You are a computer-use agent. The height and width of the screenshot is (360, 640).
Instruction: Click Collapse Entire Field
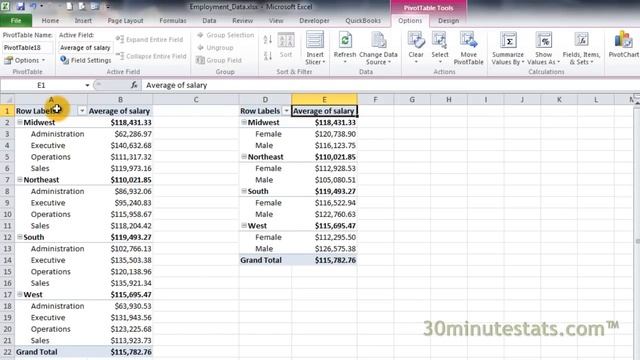(151, 56)
